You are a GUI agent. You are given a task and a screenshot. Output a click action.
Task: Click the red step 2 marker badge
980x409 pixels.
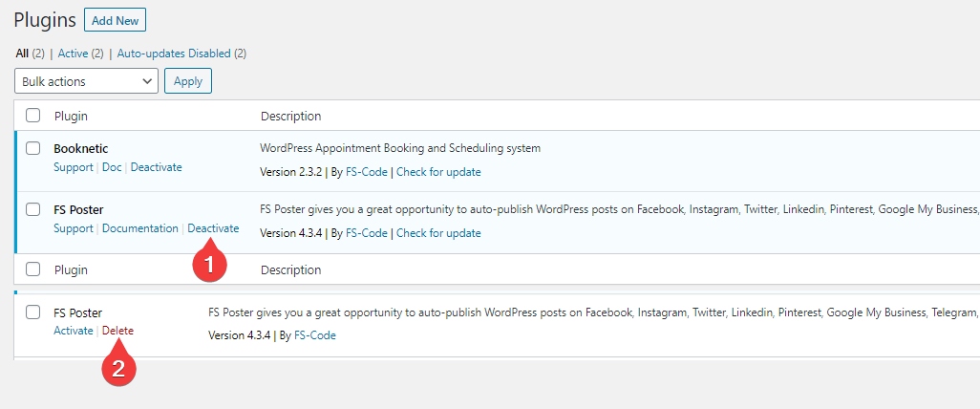click(118, 368)
